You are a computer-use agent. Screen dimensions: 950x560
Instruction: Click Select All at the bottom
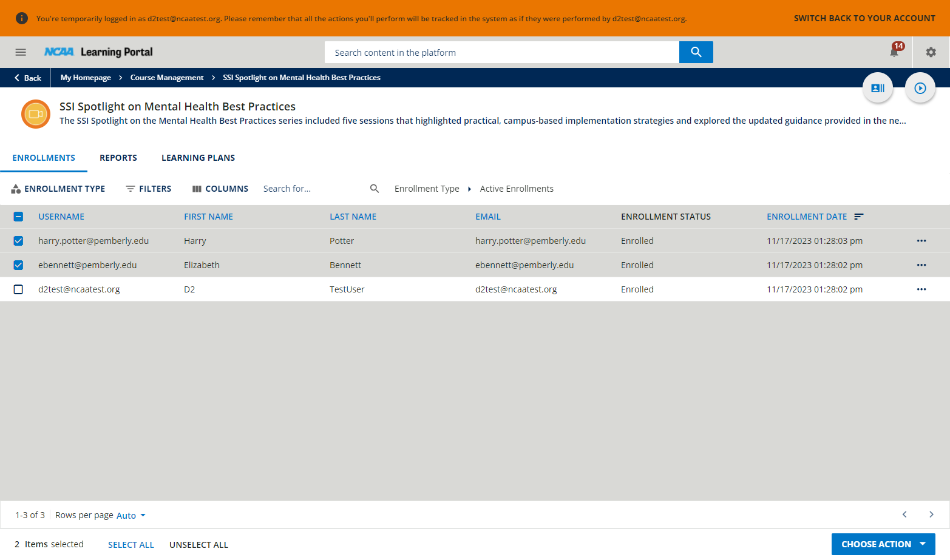pyautogui.click(x=131, y=545)
